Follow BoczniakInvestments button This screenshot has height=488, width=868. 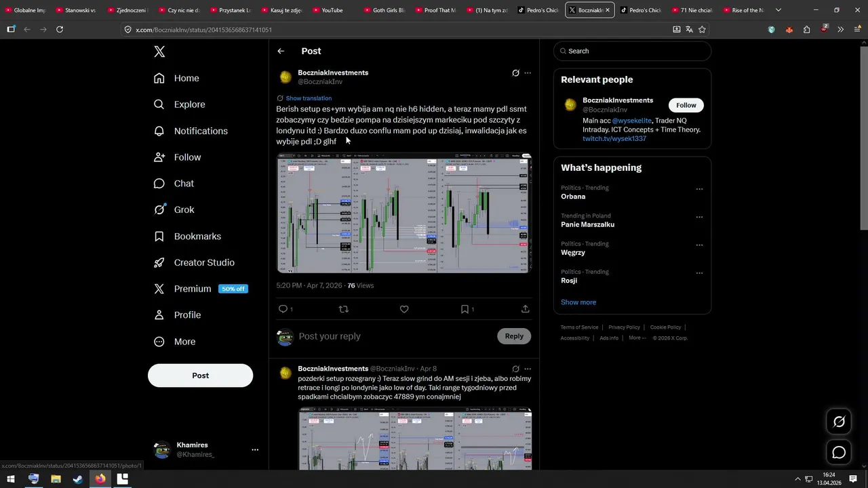[686, 105]
